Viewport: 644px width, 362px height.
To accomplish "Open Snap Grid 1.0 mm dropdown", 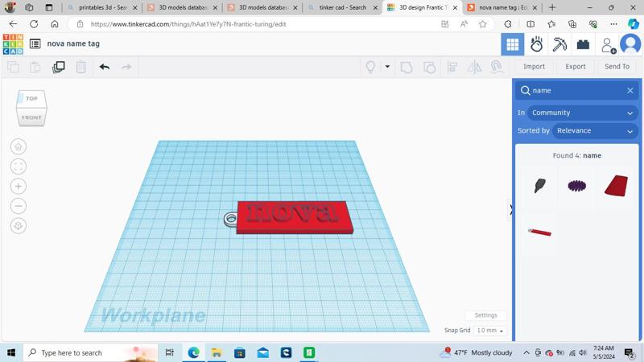I will [489, 331].
